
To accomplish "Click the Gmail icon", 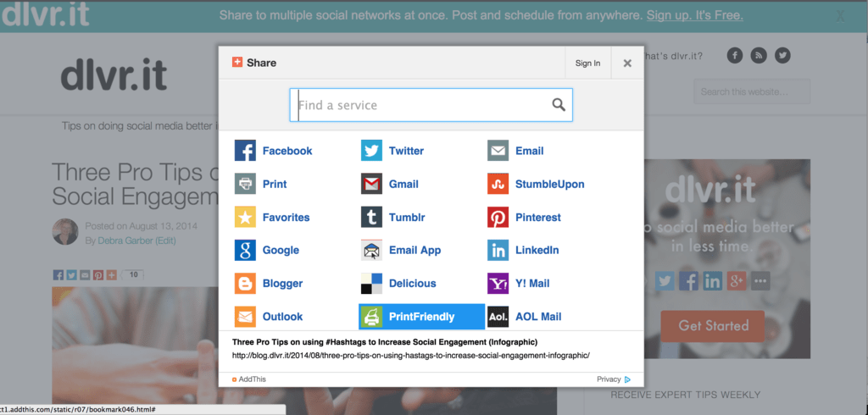I will (x=371, y=184).
